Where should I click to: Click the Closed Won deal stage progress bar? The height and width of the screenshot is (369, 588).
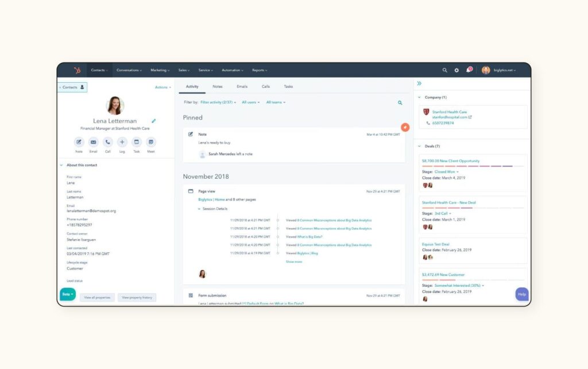point(473,166)
